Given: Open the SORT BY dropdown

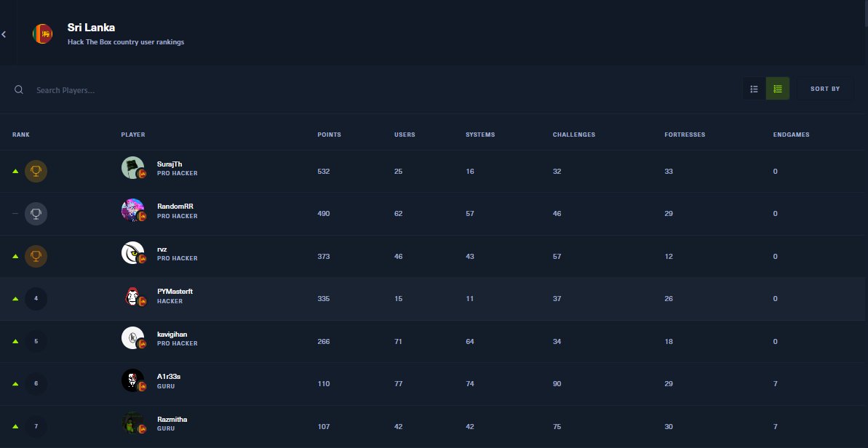Looking at the screenshot, I should pos(824,88).
